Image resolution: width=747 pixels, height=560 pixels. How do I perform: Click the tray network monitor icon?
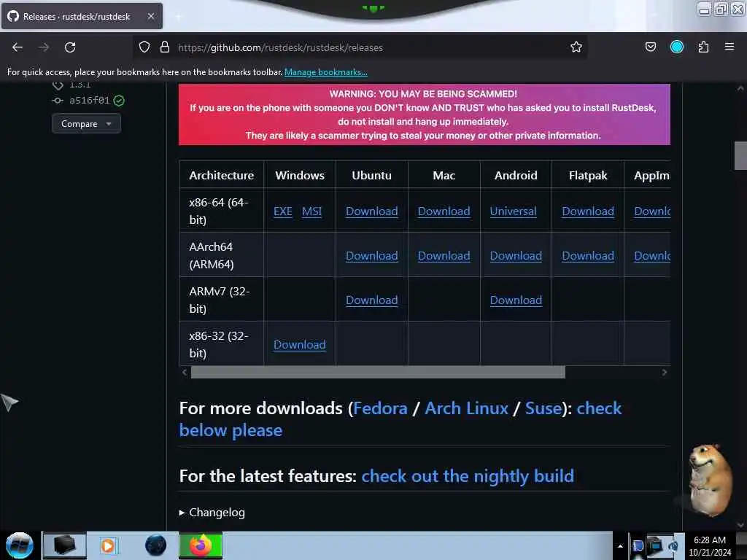click(656, 545)
